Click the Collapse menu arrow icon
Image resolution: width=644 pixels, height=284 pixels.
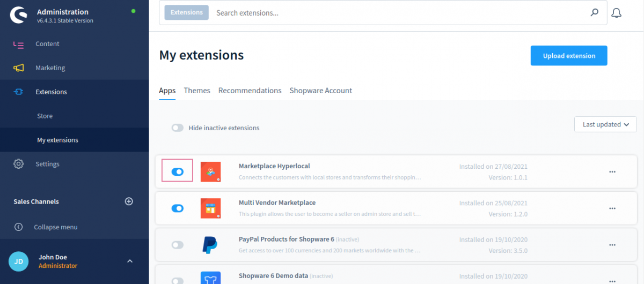click(18, 227)
